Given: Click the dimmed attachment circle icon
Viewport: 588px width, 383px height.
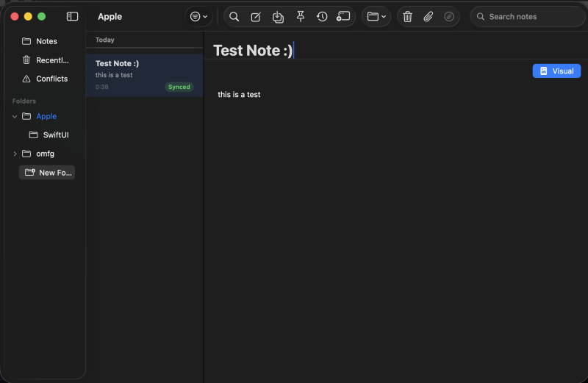Looking at the screenshot, I should [x=449, y=16].
